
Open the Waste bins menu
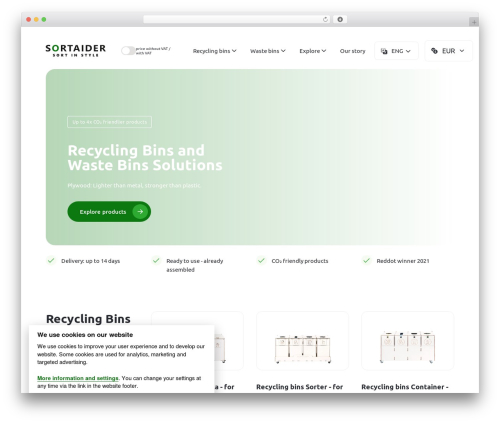[x=268, y=51]
